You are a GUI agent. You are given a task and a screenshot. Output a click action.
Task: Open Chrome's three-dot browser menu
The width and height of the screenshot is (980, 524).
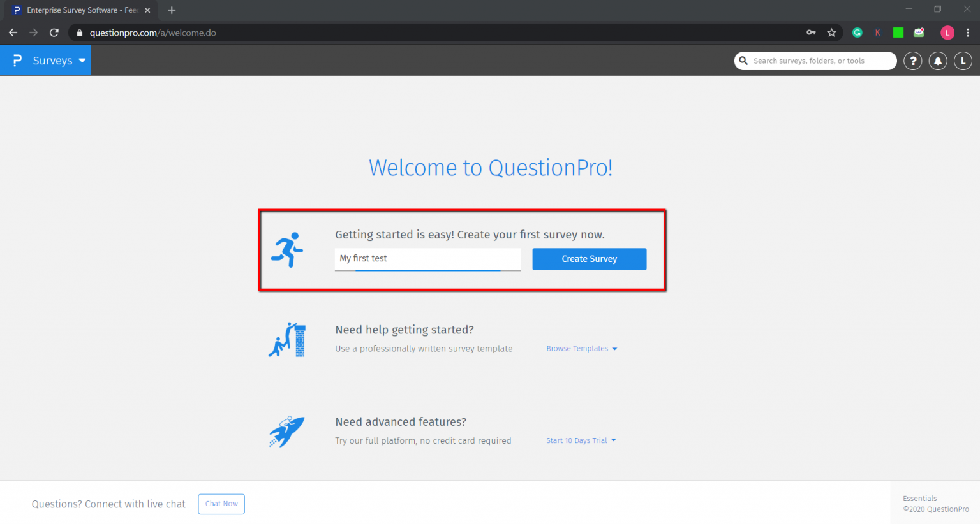click(968, 33)
